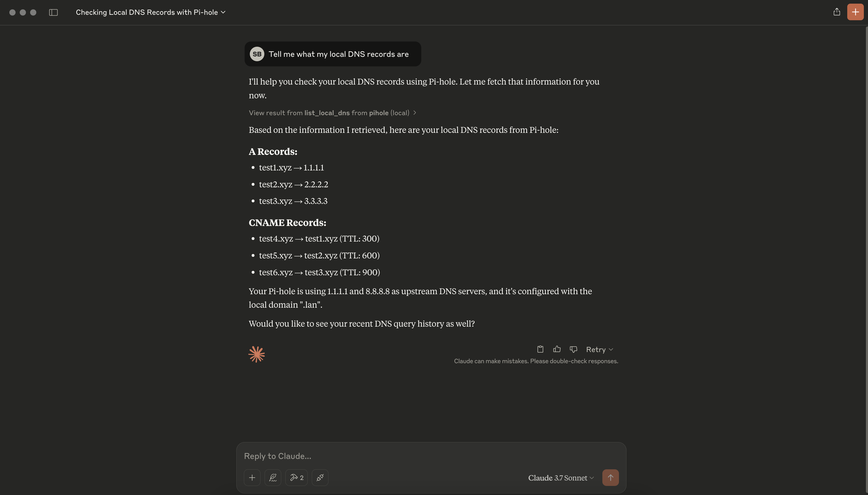
Task: Click the Claude spark logo
Action: [256, 354]
